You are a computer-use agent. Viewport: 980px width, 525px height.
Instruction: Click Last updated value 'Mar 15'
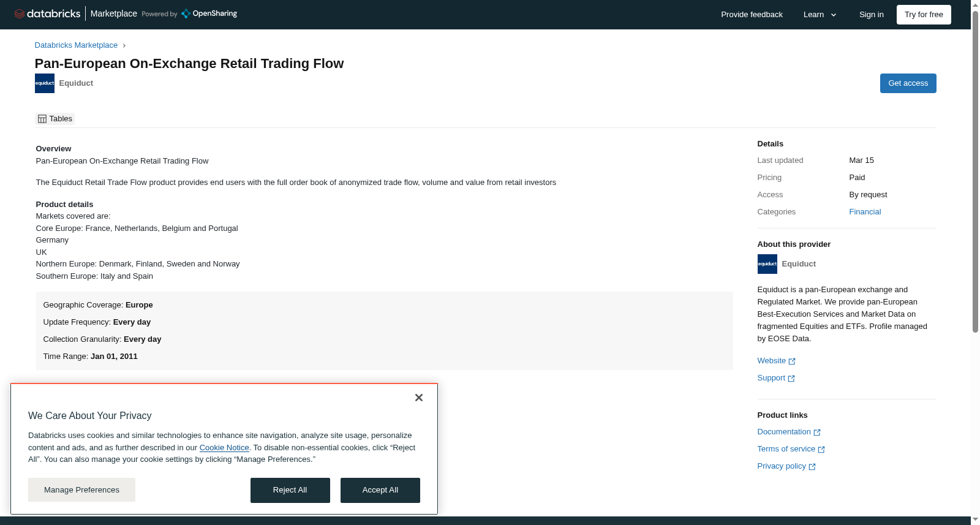(861, 161)
